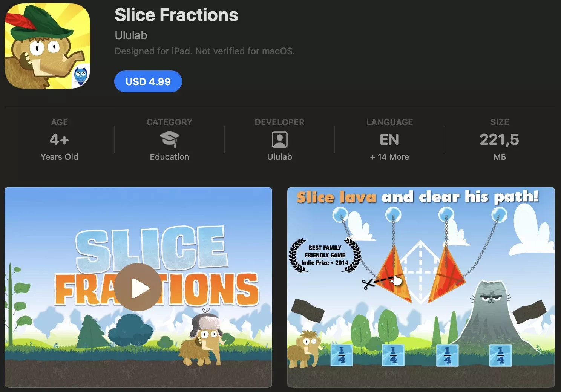Screen dimensions: 561x392
Task: Buy the app for USD 4.99
Action: click(148, 81)
